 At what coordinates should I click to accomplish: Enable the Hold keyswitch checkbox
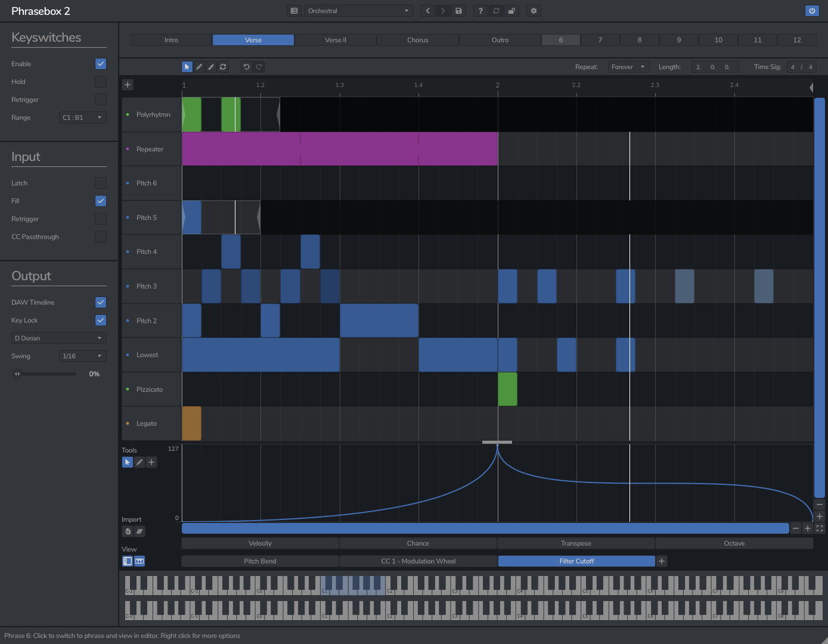101,82
